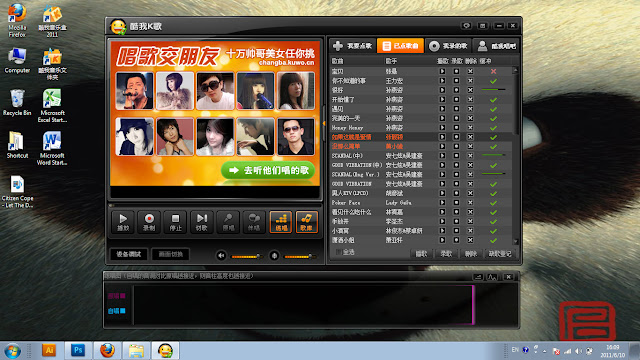Open 设备调试 device setup
Viewport: 640px width, 360px height.
129,254
